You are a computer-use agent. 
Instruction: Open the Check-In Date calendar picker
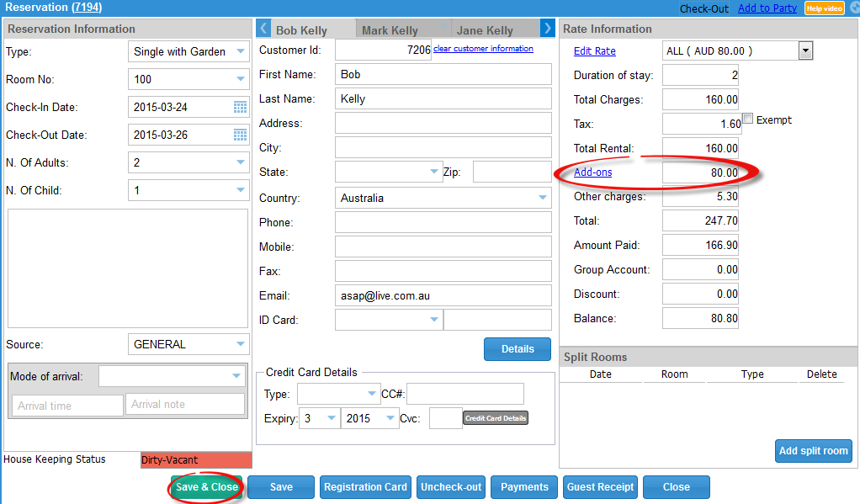pyautogui.click(x=240, y=107)
